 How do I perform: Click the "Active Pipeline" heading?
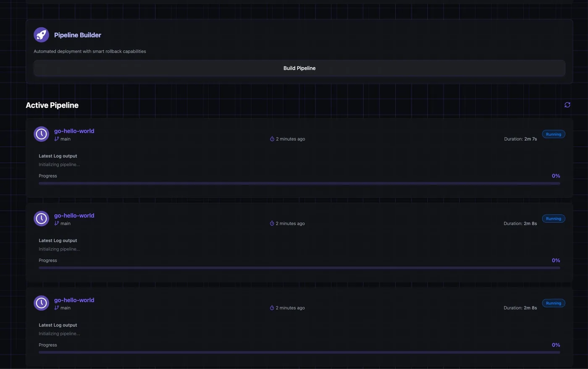(52, 105)
